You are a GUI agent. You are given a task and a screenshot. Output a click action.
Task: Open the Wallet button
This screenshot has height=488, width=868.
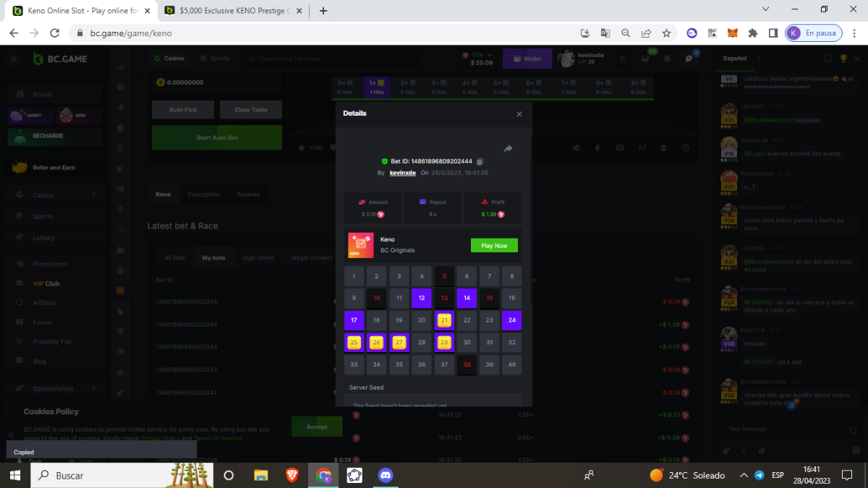[x=527, y=59]
